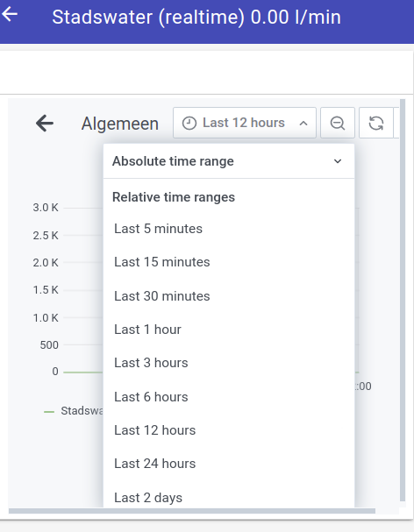Collapse the Last 12 hours time picker
Screen dimensions: 414x532
pos(245,123)
